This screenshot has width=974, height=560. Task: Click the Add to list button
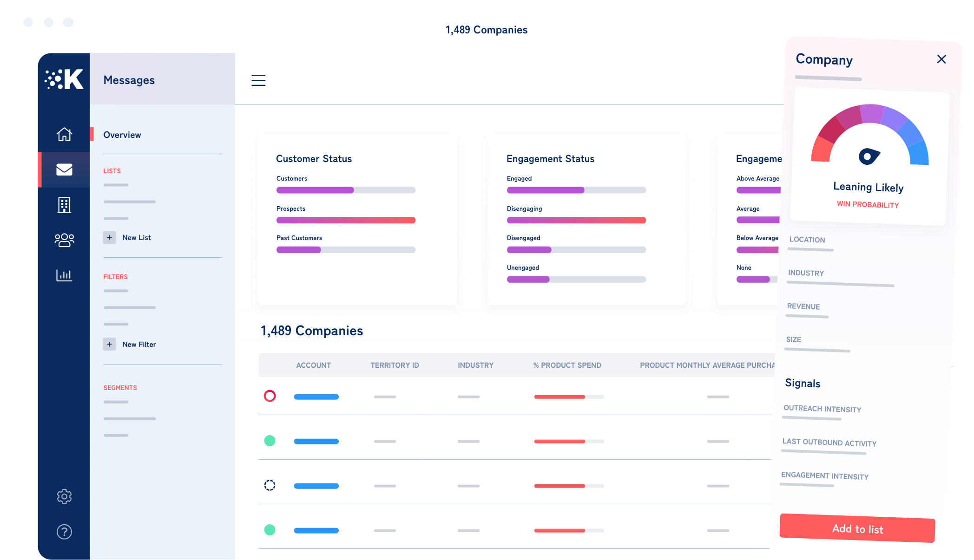[x=857, y=528]
